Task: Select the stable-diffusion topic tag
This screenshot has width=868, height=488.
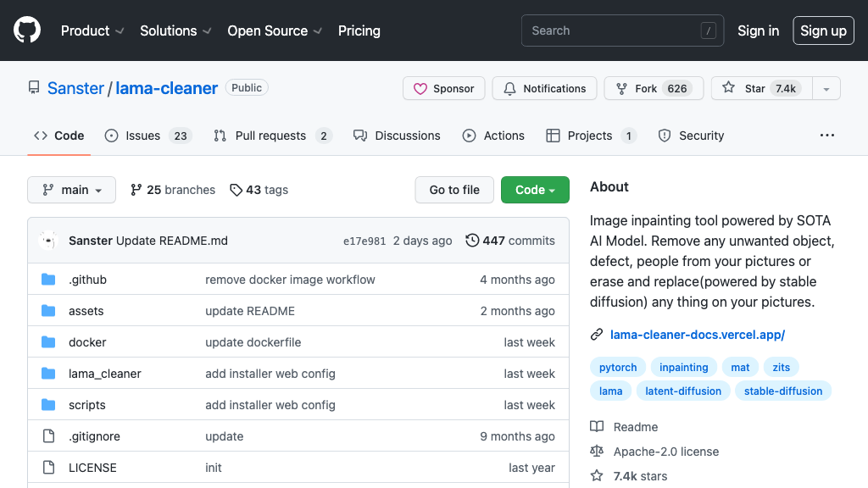Action: tap(782, 391)
